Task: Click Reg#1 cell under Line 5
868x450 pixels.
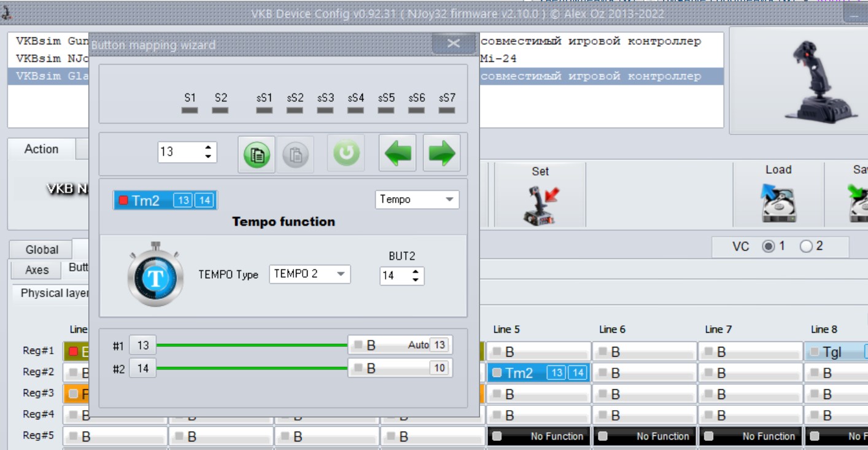Action: [x=538, y=352]
